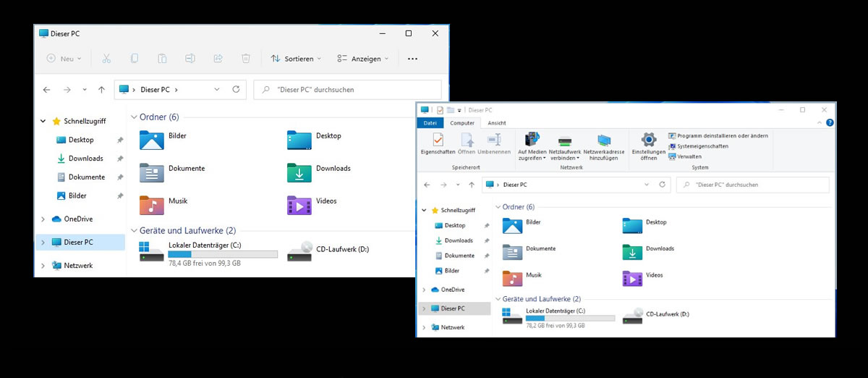
Task: Click blue help question mark icon
Action: point(830,123)
